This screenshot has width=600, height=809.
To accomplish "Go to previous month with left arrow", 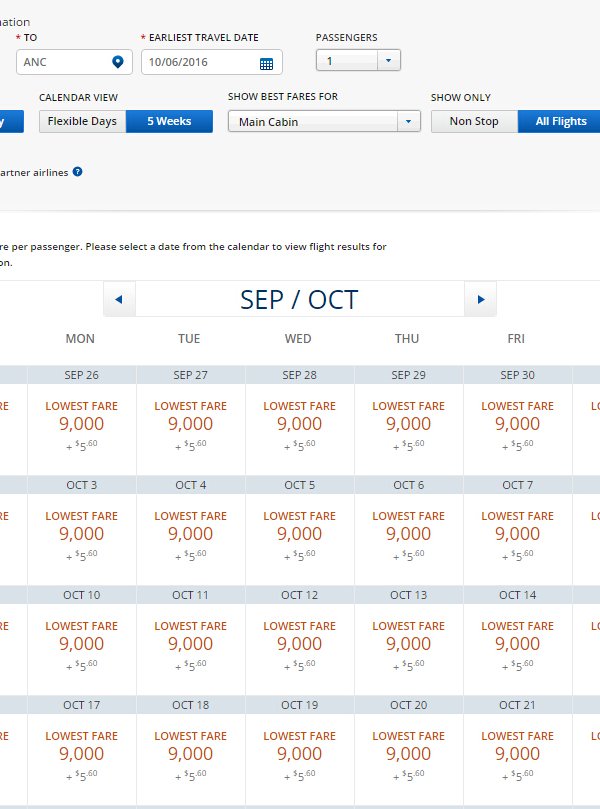I will point(119,299).
